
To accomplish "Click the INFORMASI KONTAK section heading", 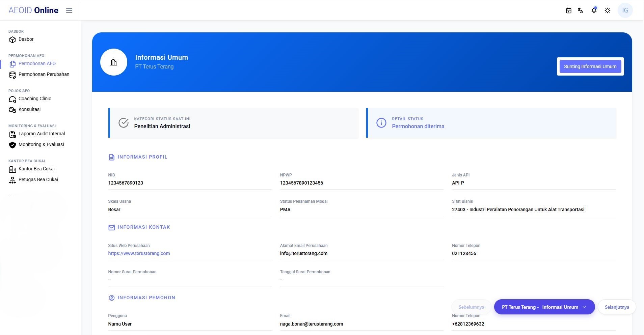I will click(x=144, y=227).
